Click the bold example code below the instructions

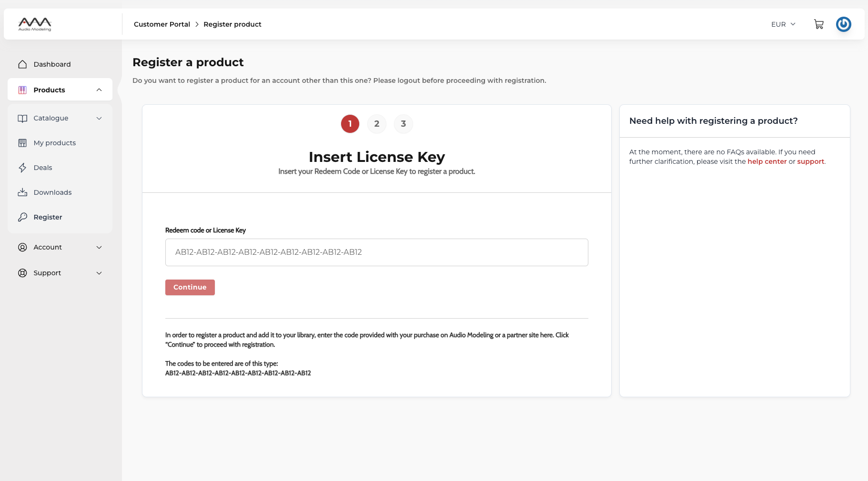click(238, 373)
